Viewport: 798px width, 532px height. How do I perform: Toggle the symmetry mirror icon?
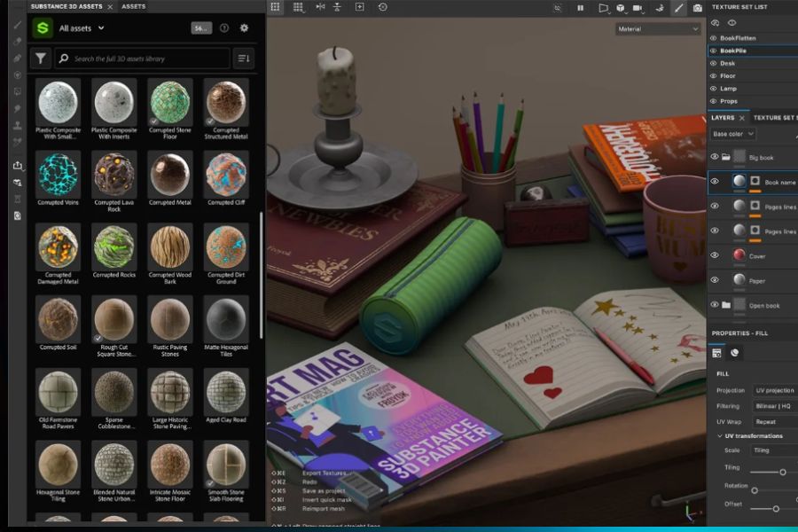(x=320, y=7)
